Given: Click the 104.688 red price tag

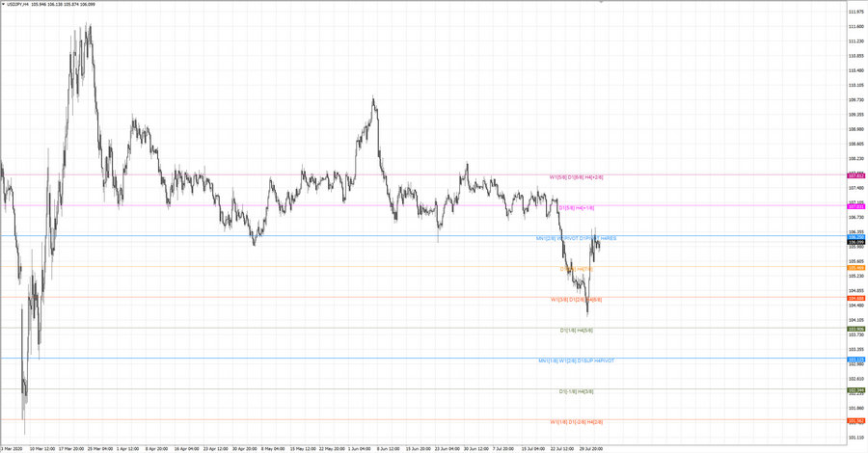Looking at the screenshot, I should (856, 298).
